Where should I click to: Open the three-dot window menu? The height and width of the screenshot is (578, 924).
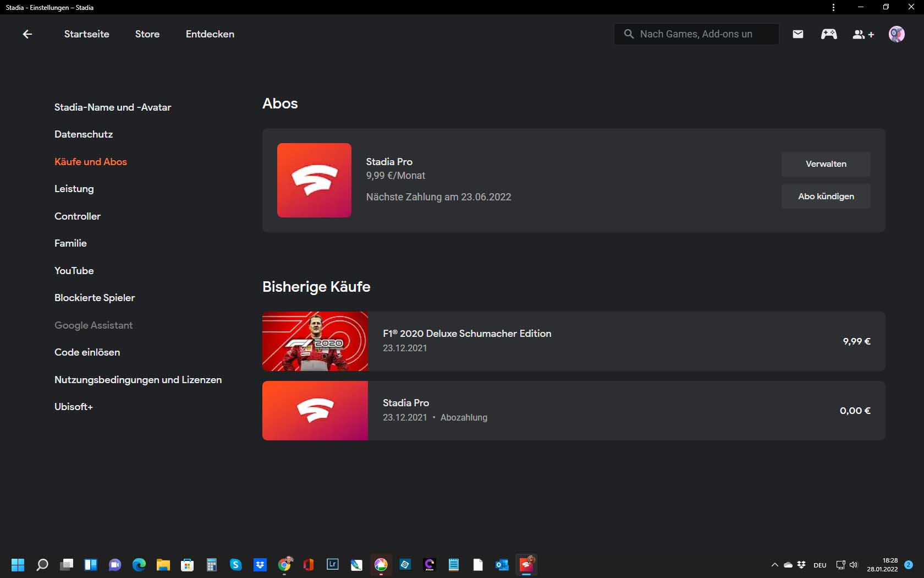tap(833, 7)
